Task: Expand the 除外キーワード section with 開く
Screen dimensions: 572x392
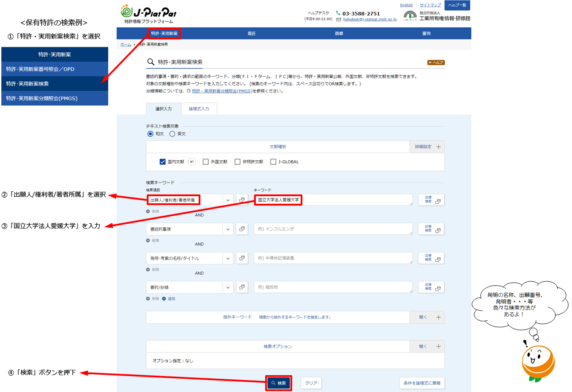Action: 427,317
